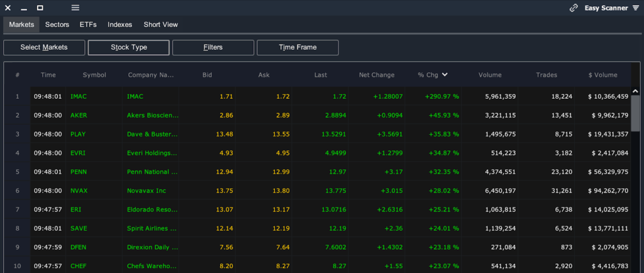Sort by the Symbol column header
Screen dimensions: 644x273
(94, 75)
